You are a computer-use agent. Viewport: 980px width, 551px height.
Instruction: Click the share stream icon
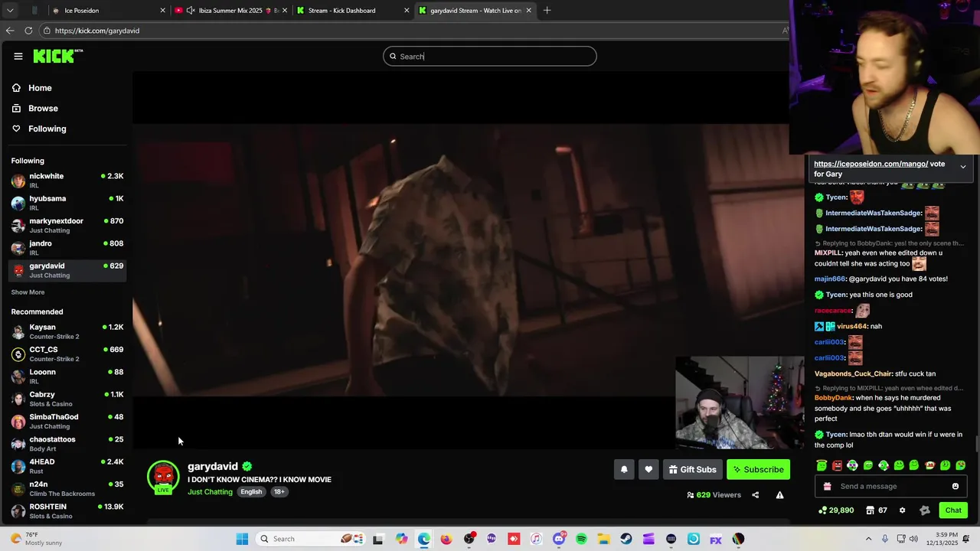click(x=755, y=495)
